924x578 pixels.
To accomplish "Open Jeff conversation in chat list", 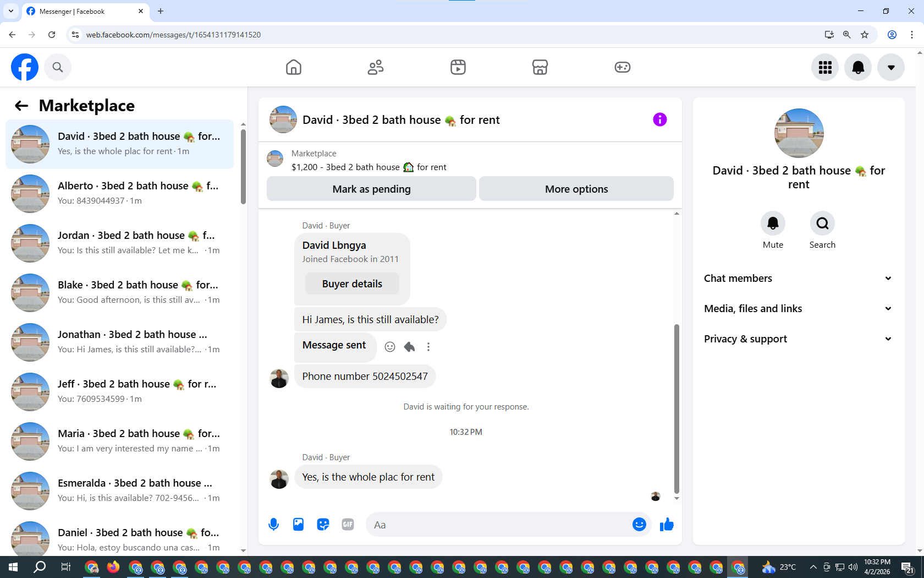I will point(120,392).
